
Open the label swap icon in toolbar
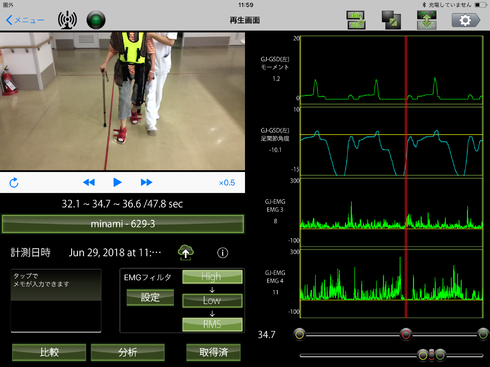point(356,20)
